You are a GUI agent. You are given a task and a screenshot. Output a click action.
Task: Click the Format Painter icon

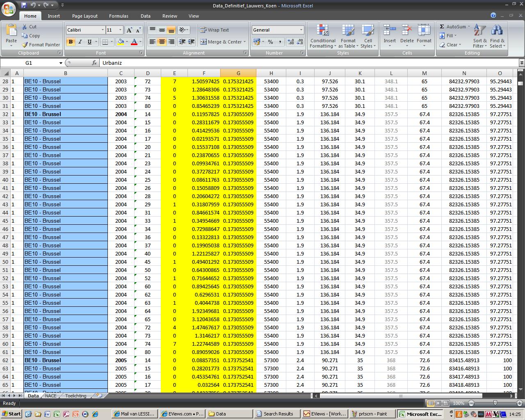(x=25, y=45)
